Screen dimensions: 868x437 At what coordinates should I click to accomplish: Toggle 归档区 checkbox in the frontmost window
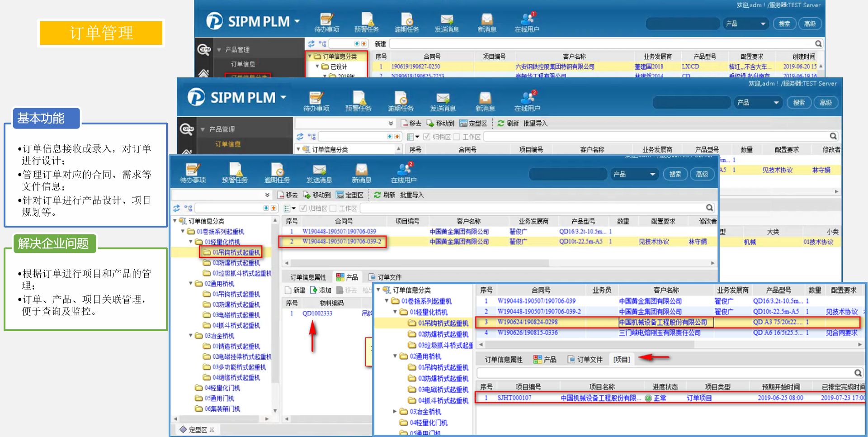(303, 208)
